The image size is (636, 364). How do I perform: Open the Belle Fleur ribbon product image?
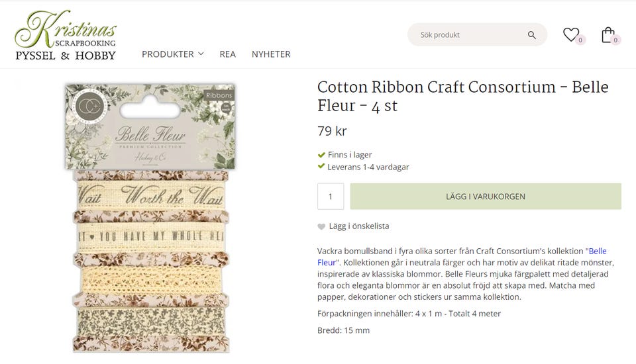(x=150, y=218)
